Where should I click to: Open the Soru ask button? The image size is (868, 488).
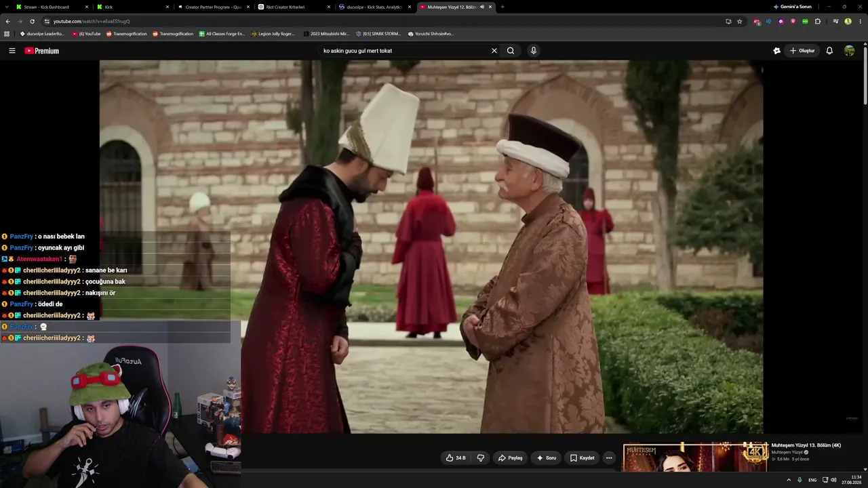(546, 458)
